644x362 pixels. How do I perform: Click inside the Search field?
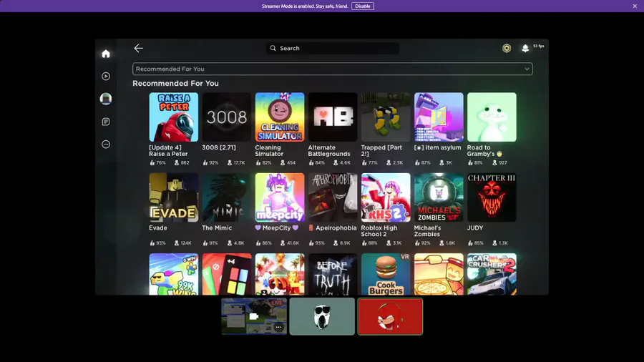[x=333, y=49]
